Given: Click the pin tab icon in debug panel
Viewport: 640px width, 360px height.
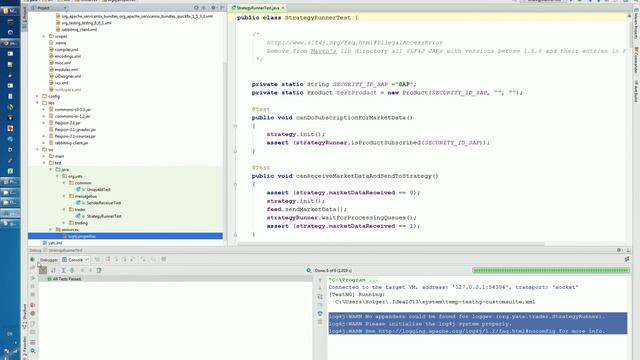Looking at the screenshot, I should [627, 259].
